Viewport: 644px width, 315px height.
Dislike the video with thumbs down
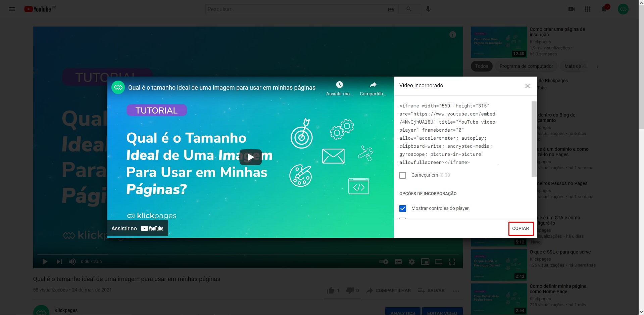[350, 290]
